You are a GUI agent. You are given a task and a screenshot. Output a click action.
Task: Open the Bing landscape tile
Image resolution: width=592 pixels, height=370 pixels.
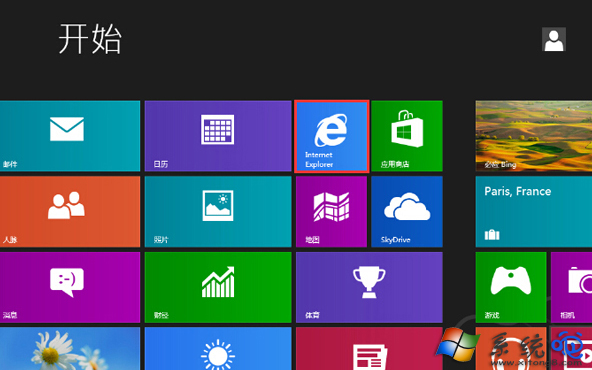534,136
